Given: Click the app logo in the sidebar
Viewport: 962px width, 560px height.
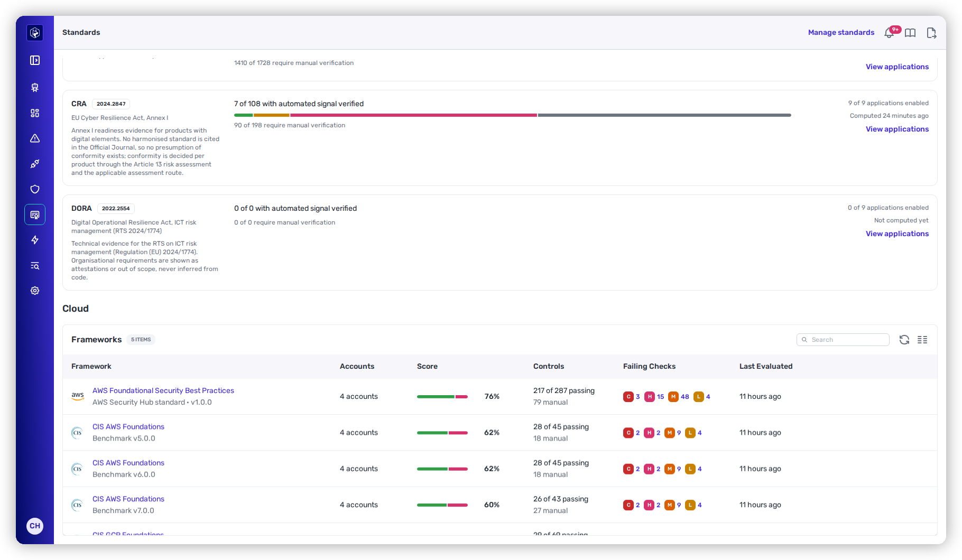Looking at the screenshot, I should [x=35, y=33].
